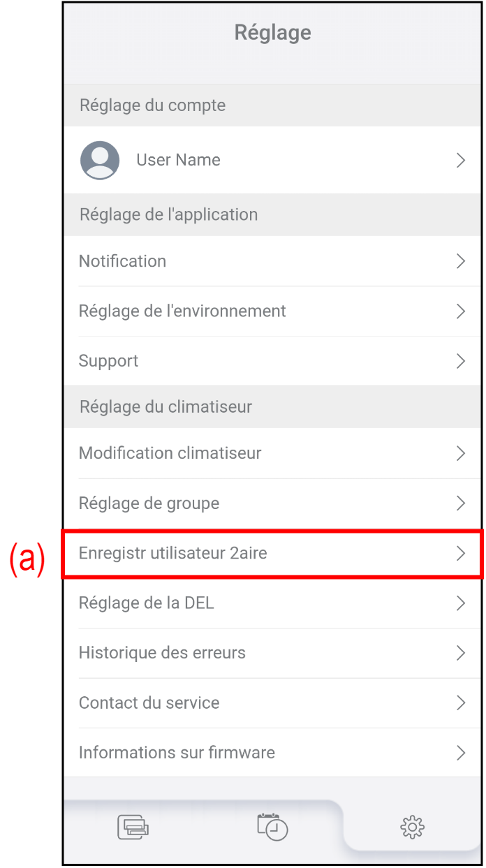
Task: Select Modification climatiseur entry
Action: [170, 453]
